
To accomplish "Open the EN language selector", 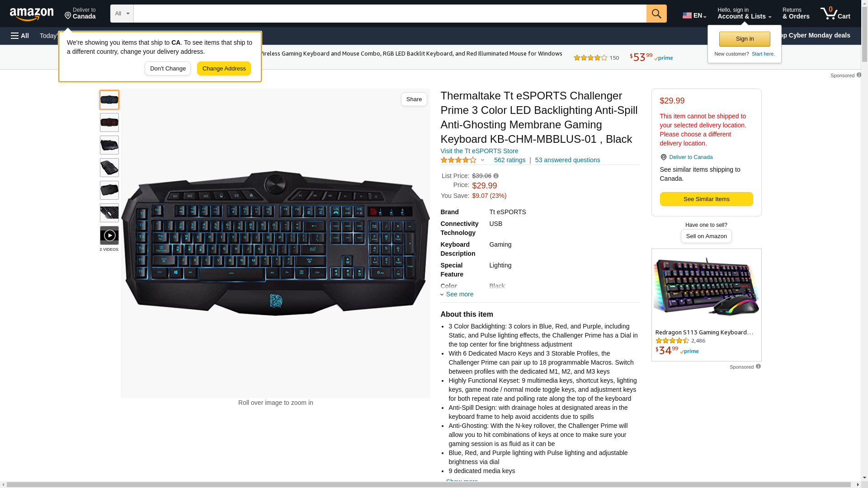I will click(694, 15).
